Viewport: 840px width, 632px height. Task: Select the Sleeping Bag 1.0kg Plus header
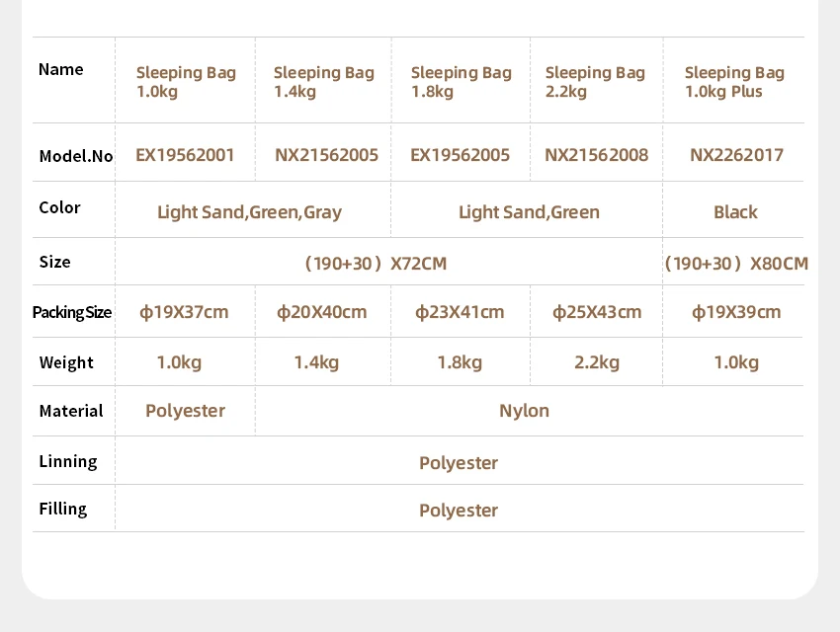pos(734,82)
